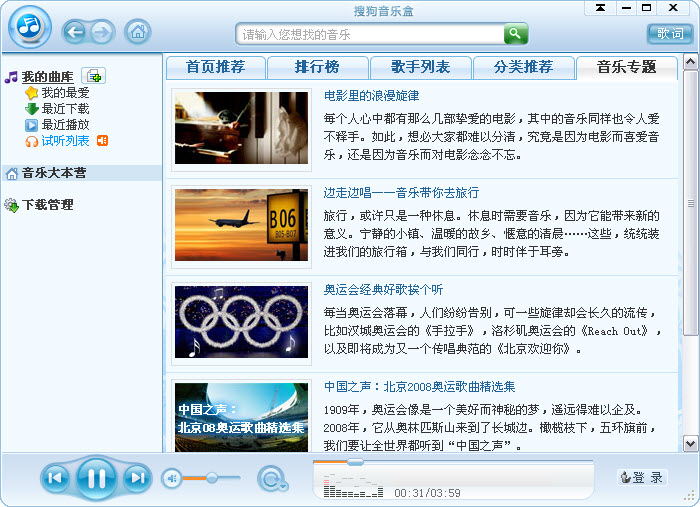Open 最近下载 recent downloads
The height and width of the screenshot is (507, 700).
65,109
